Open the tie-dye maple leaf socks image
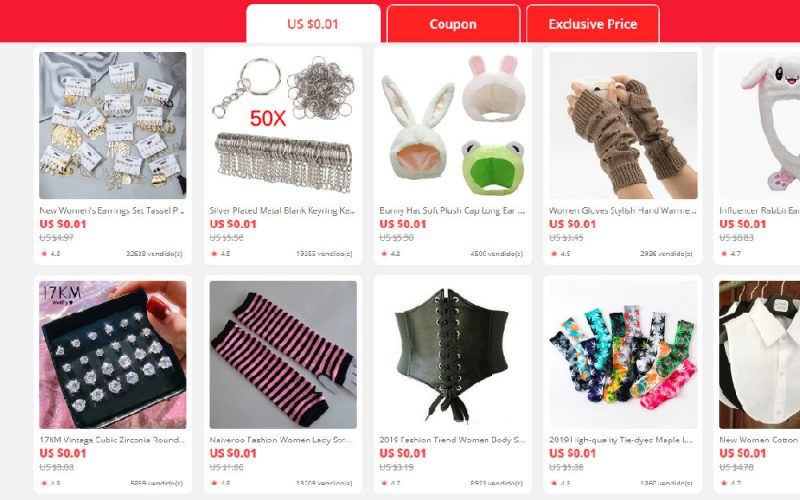 tap(623, 355)
